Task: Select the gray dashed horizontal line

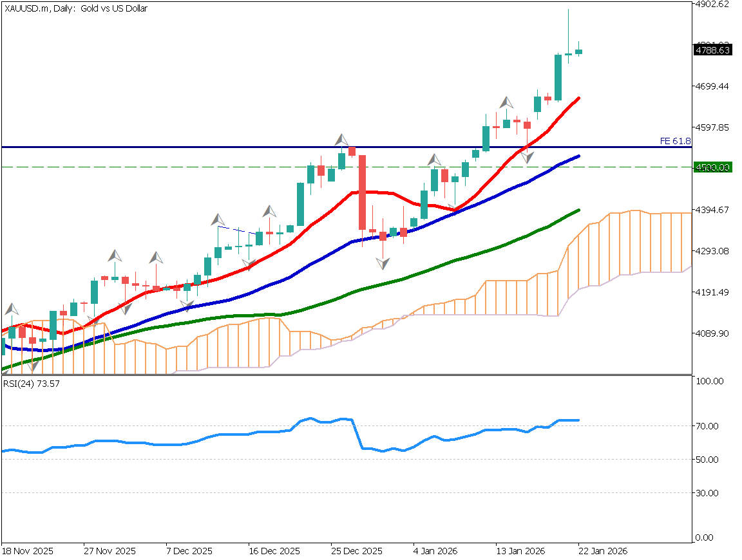Action: [x=193, y=167]
